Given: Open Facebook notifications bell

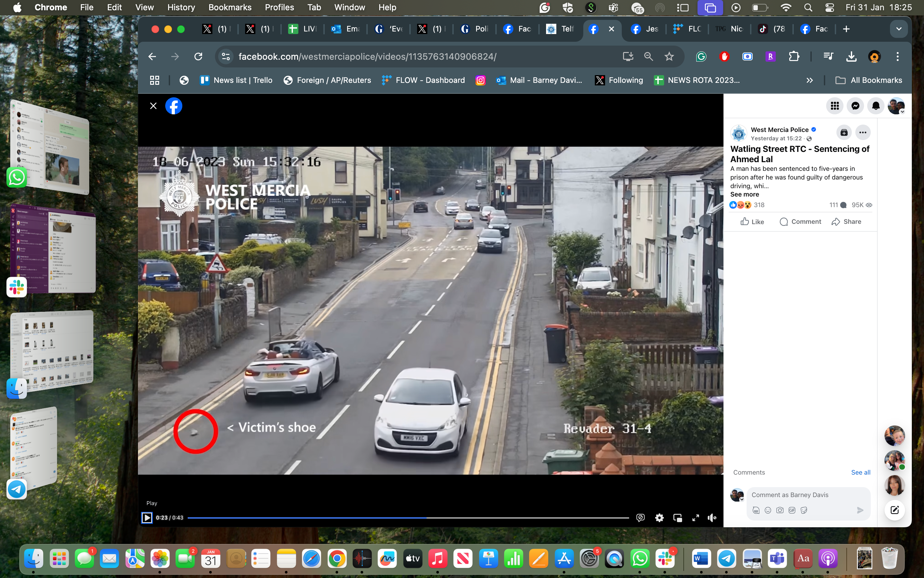Looking at the screenshot, I should coord(876,106).
